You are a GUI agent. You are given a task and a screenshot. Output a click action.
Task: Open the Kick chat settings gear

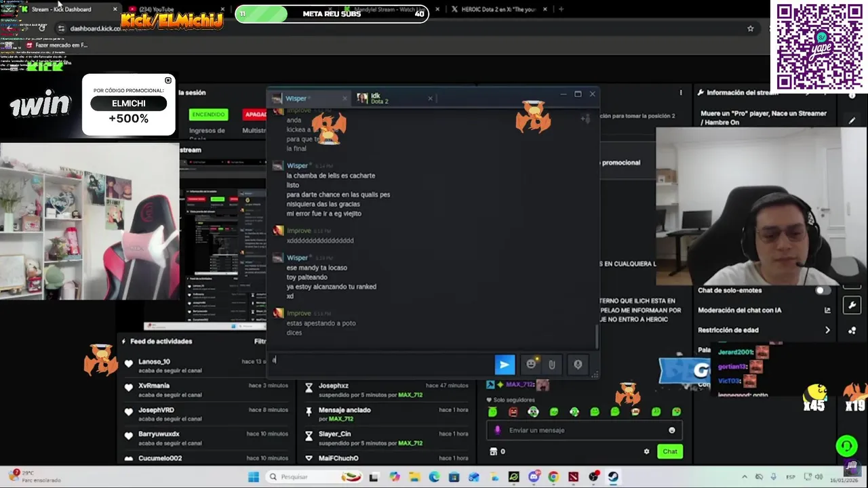pyautogui.click(x=646, y=451)
